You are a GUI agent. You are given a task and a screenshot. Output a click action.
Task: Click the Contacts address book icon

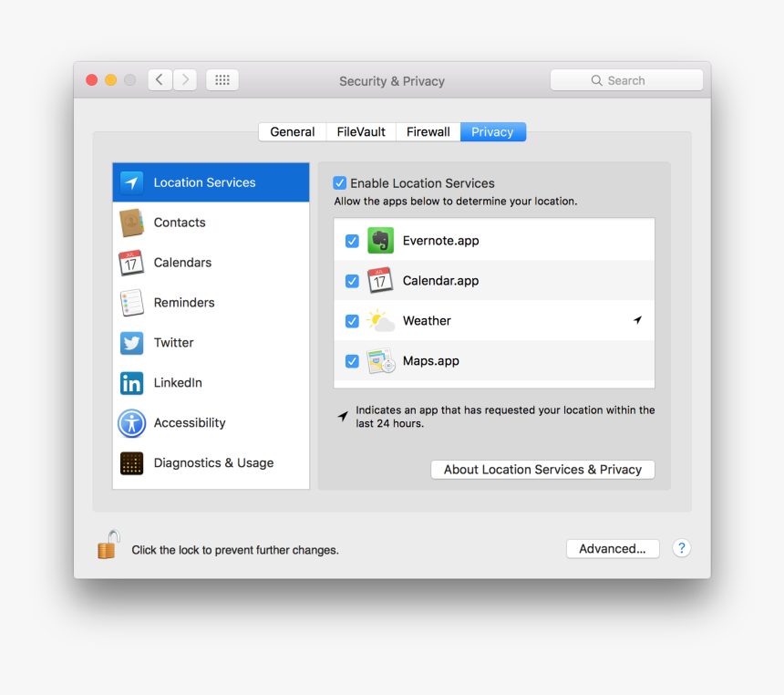(x=131, y=223)
